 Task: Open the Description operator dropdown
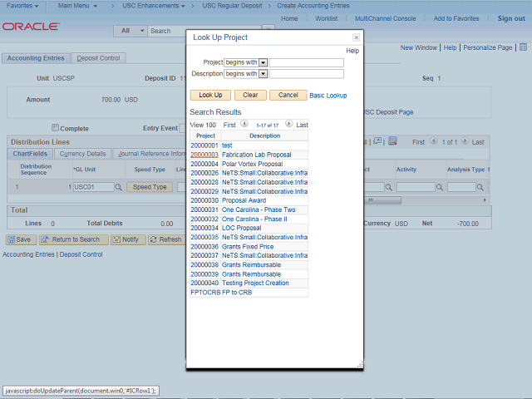[x=263, y=74]
